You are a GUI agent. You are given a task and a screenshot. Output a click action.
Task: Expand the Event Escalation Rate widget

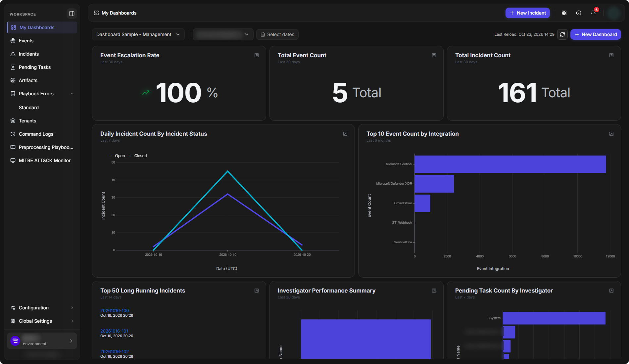click(257, 55)
